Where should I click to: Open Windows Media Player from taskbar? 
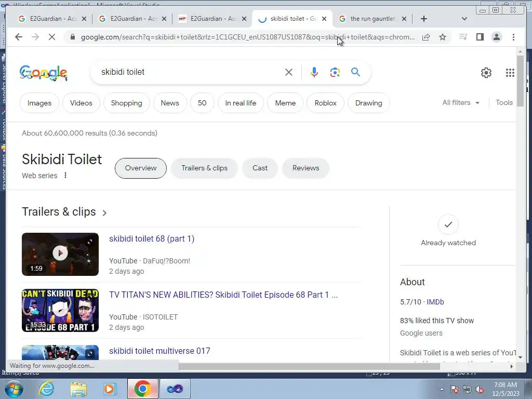110,389
